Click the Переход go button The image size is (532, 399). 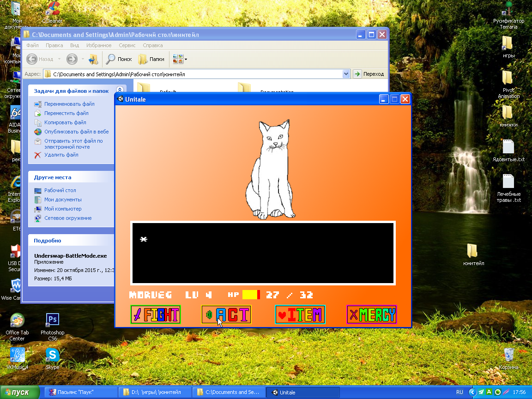point(369,74)
